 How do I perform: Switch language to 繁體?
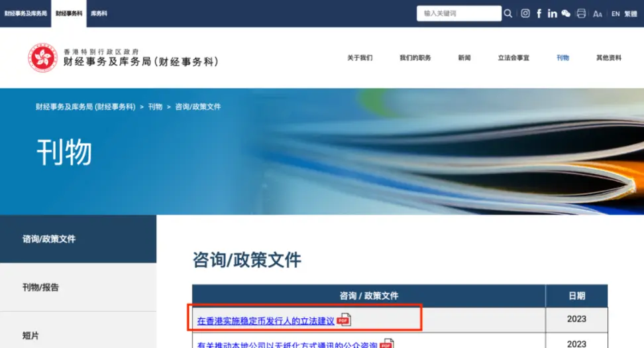point(631,14)
